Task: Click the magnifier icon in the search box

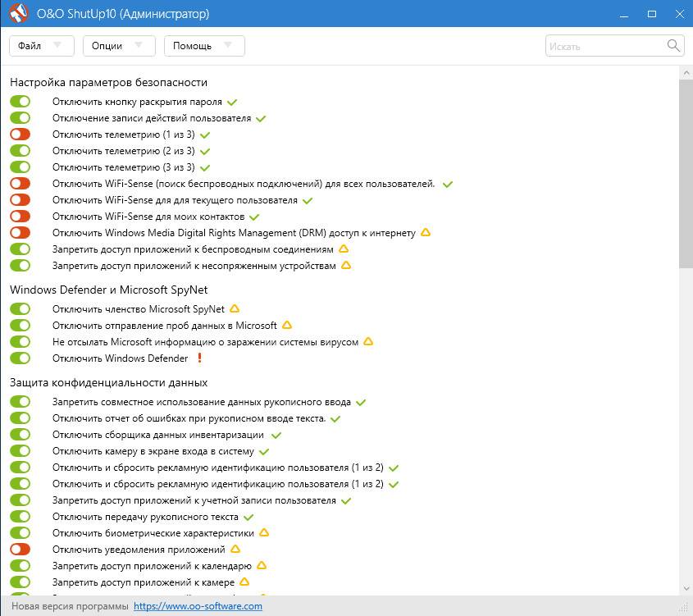Action: click(x=673, y=45)
